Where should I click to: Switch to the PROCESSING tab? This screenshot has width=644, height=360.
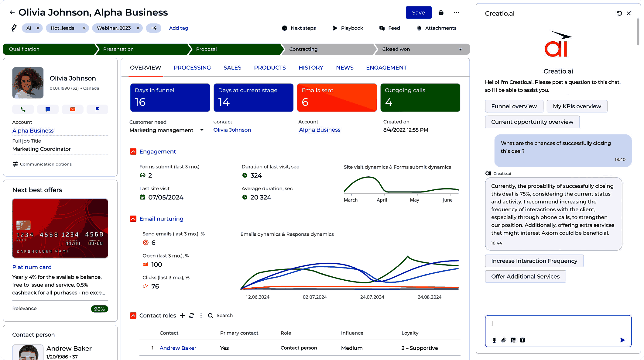192,68
